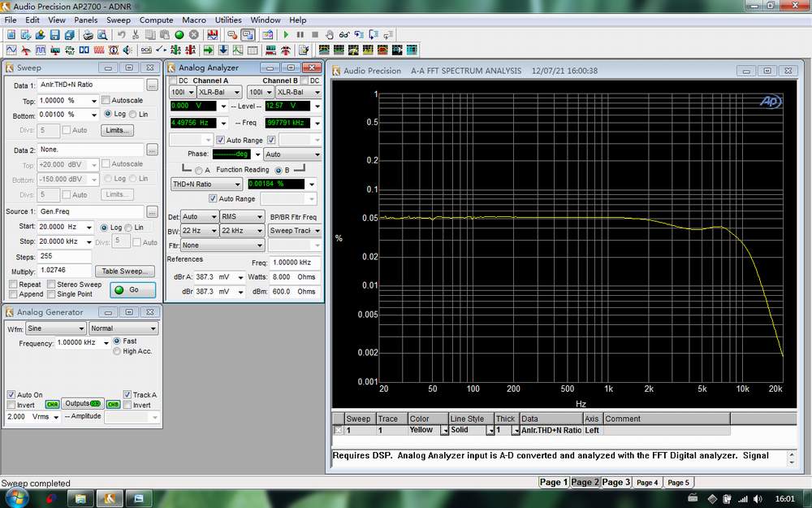Open Analog Generator panel sine-wave icon
The image size is (812, 508).
click(x=11, y=50)
